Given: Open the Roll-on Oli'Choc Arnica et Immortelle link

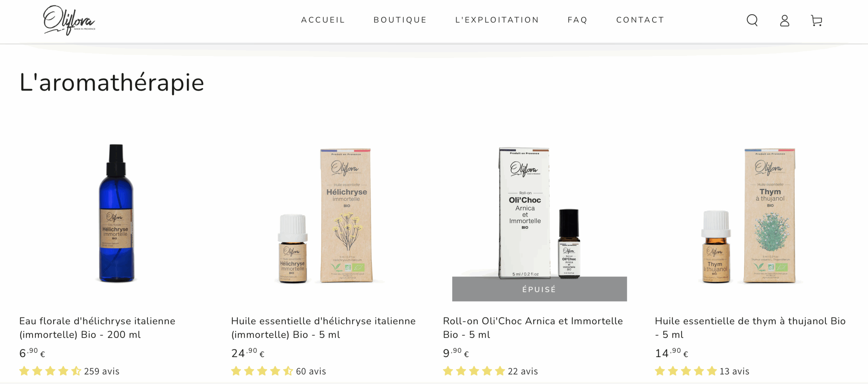Looking at the screenshot, I should click(x=533, y=328).
